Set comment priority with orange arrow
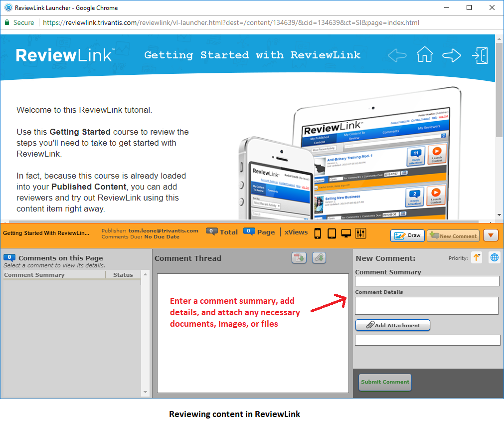Screen dimensions: 504x425 [477, 257]
